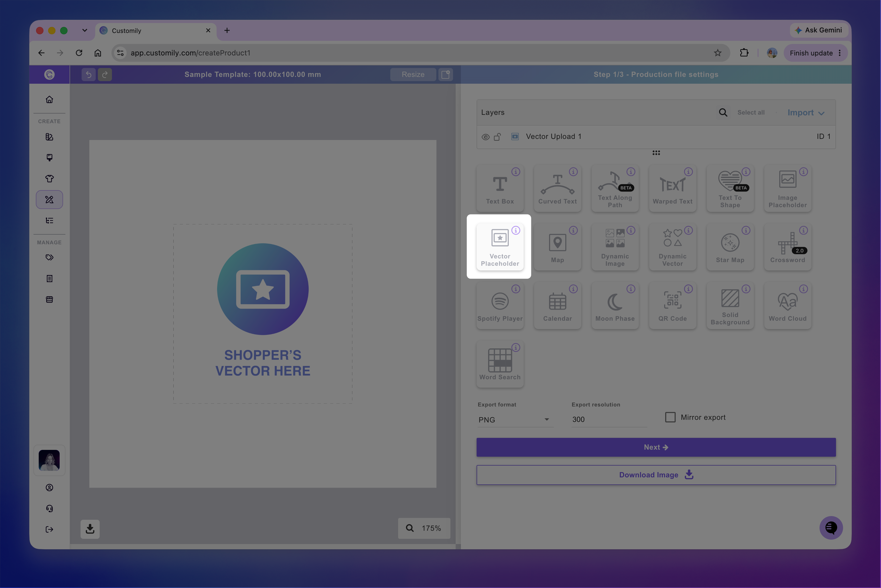Open the tab search chevron in Chrome
Image resolution: width=881 pixels, height=588 pixels.
tap(84, 30)
